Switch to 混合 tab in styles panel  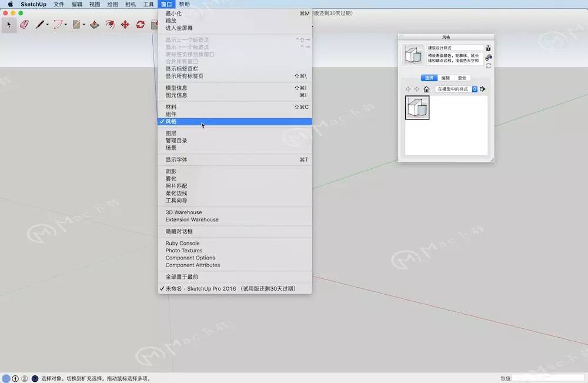[462, 78]
